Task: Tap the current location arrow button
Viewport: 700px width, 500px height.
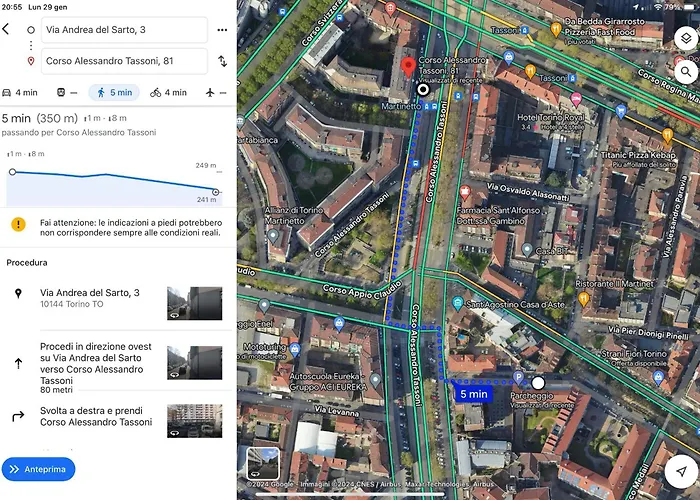Action: 681,471
